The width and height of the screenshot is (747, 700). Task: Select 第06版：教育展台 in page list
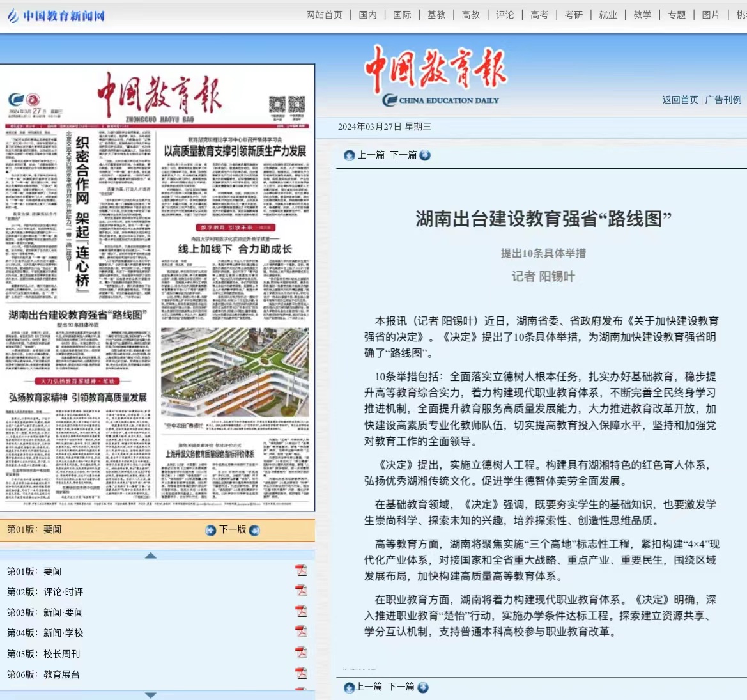pyautogui.click(x=43, y=674)
